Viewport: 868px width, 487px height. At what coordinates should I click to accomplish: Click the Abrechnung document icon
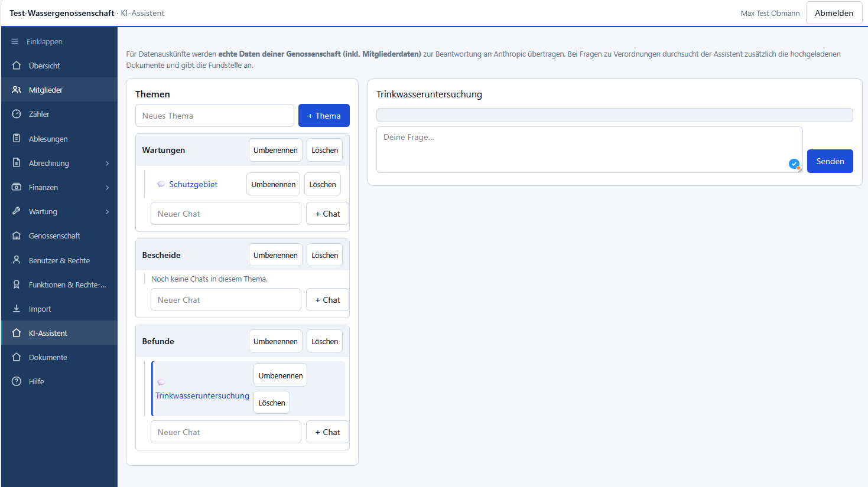click(x=17, y=163)
